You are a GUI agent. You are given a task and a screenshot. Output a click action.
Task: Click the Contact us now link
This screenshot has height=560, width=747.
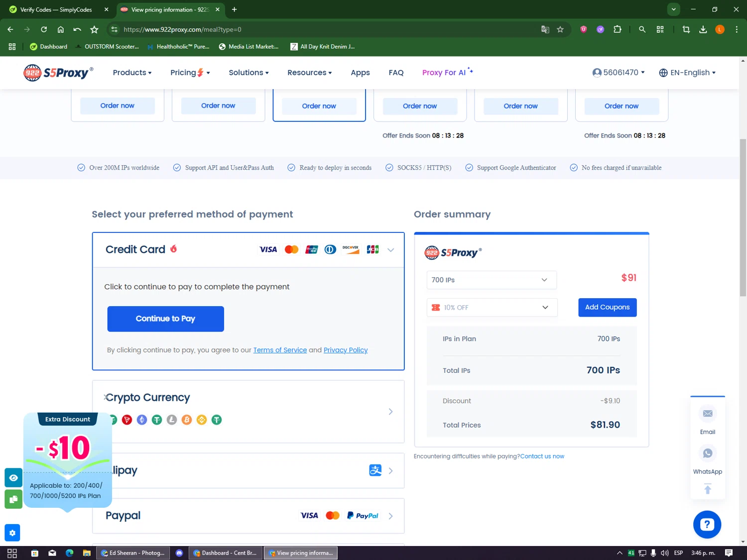tap(542, 456)
